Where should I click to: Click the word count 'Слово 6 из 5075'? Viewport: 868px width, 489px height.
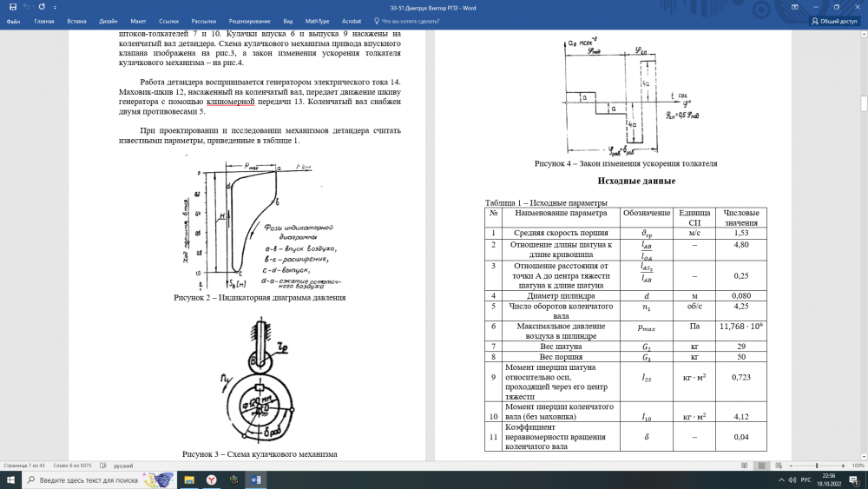pos(72,466)
